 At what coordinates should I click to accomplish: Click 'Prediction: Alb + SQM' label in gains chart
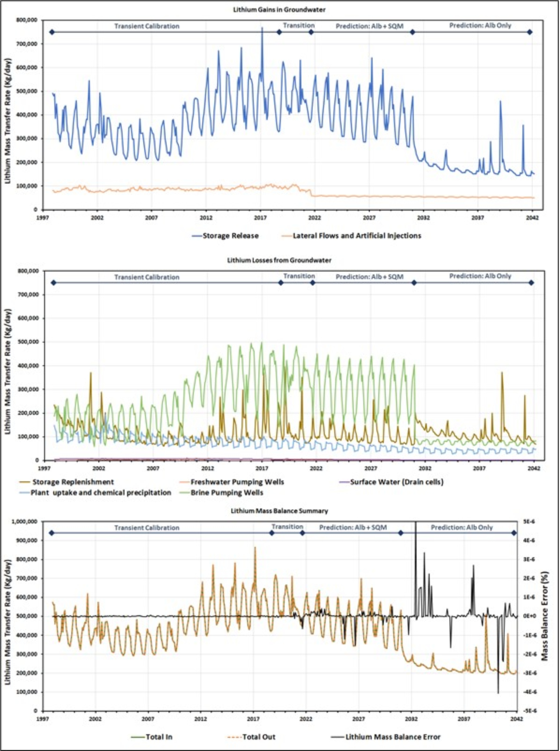click(369, 26)
